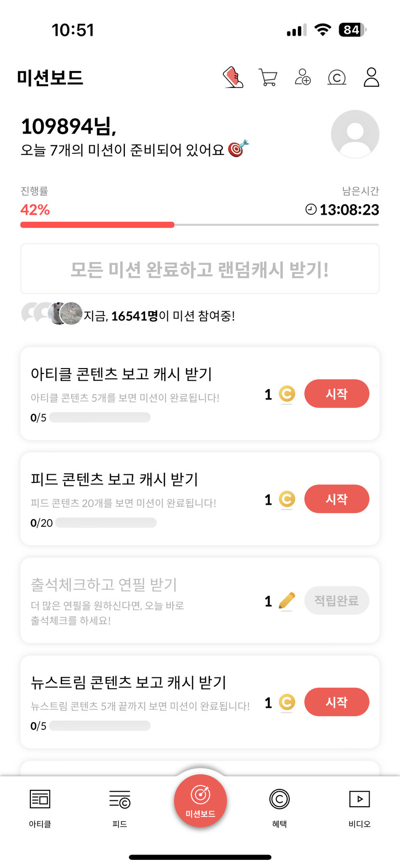The width and height of the screenshot is (400, 868).
Task: Tap the invite friend icon
Action: coord(303,77)
